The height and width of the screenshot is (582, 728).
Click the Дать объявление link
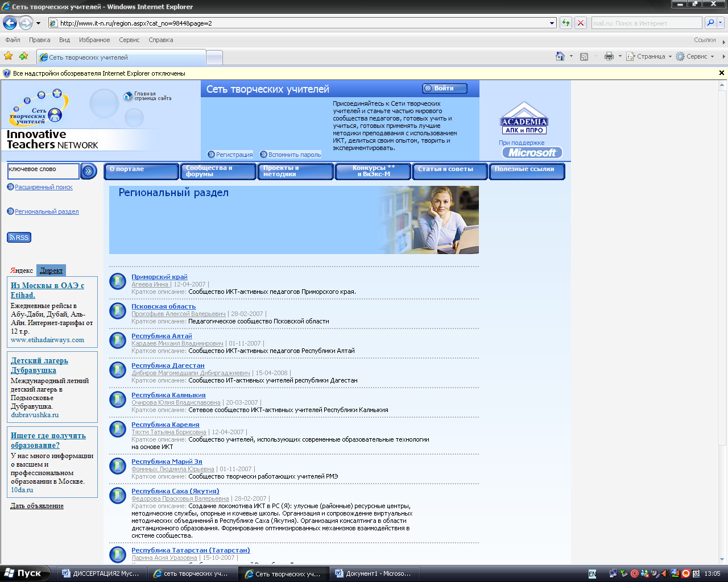(x=37, y=506)
